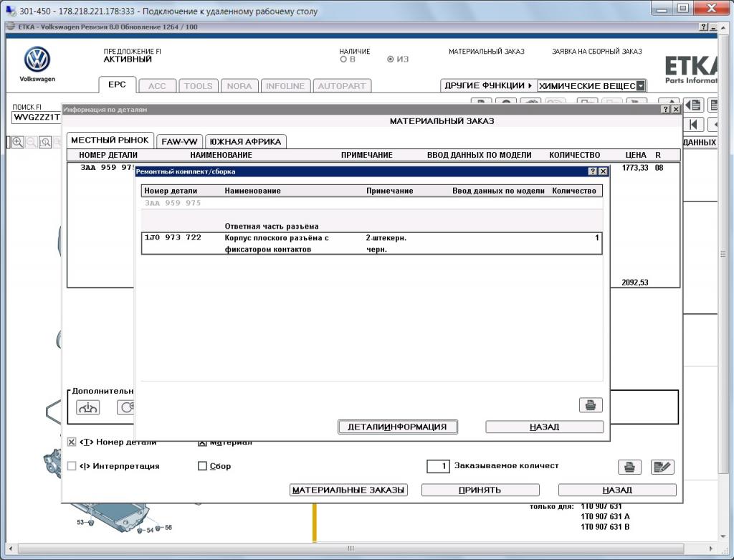Click the Количество column header in repair kit
The height and width of the screenshot is (560, 734).
574,191
